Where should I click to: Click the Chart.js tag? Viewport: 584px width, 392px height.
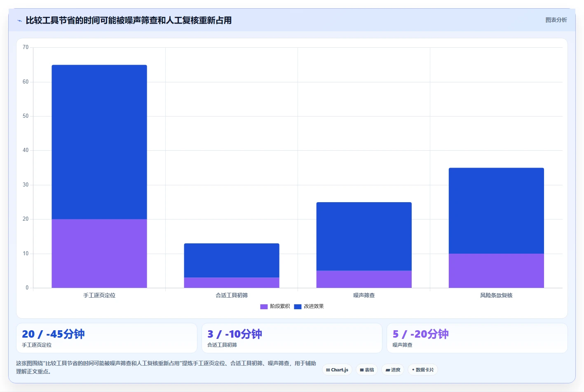pyautogui.click(x=337, y=370)
